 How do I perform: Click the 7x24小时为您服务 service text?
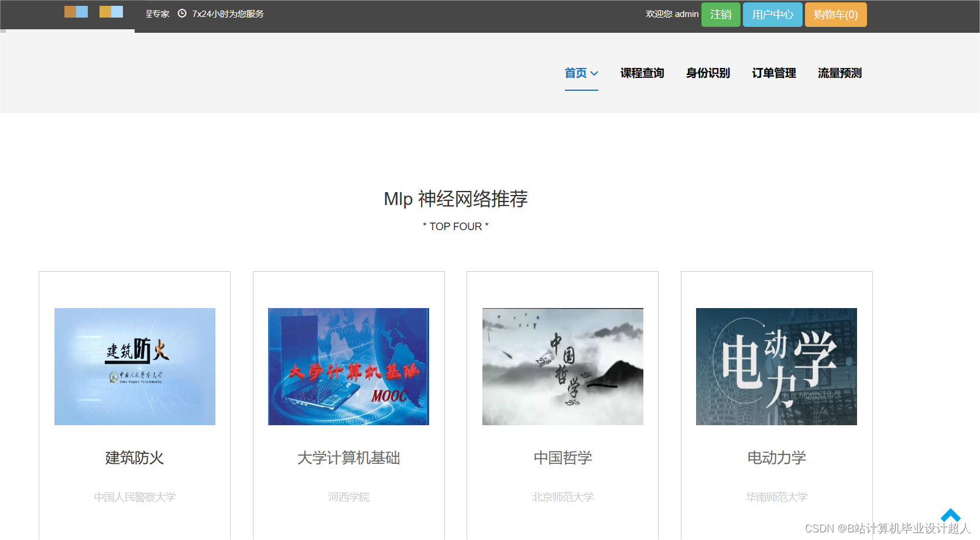[x=227, y=13]
